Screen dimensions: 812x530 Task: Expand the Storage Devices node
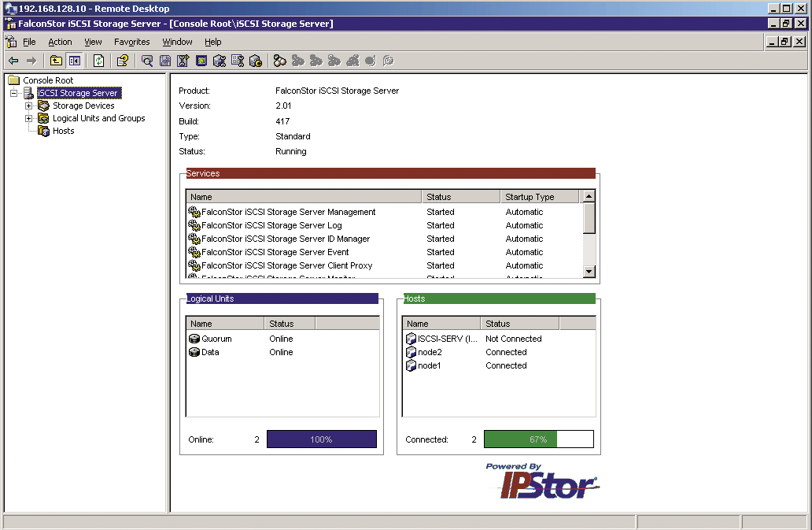(29, 106)
